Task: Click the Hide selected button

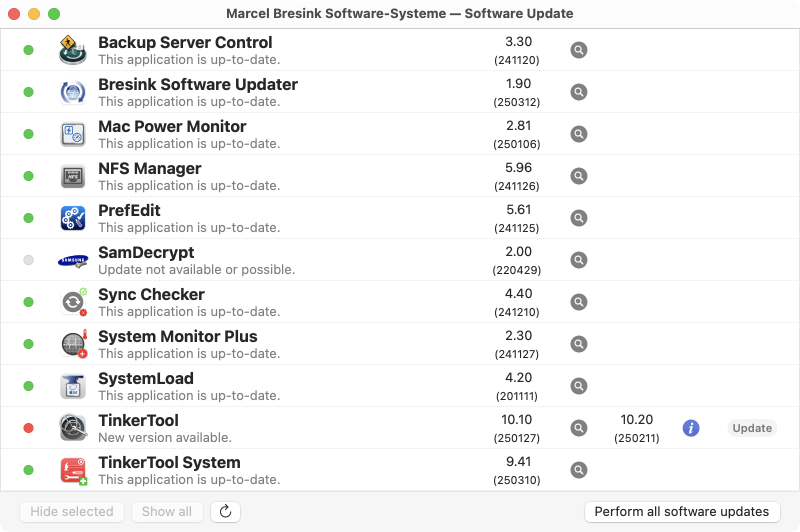Action: 72,512
